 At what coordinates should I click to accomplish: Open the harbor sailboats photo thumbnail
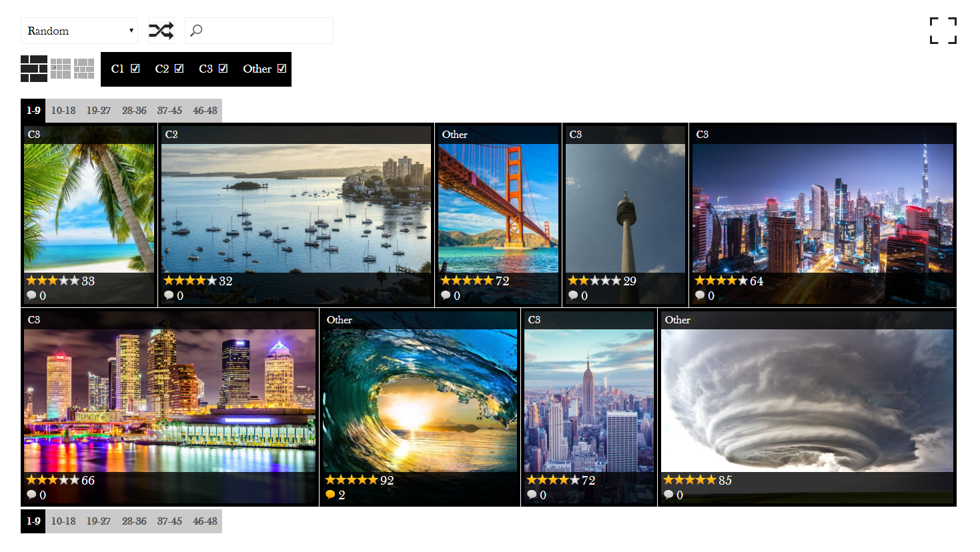click(x=296, y=208)
